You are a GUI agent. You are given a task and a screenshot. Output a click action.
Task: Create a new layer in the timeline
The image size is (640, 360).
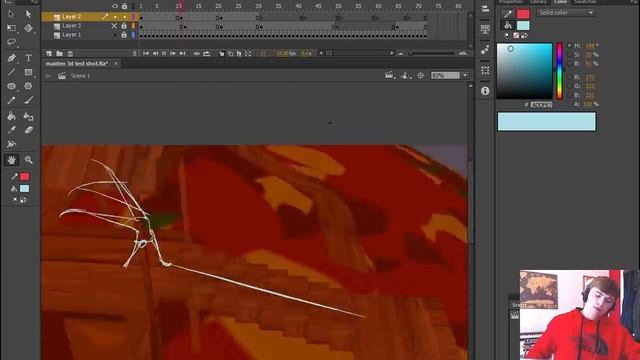tap(49, 53)
